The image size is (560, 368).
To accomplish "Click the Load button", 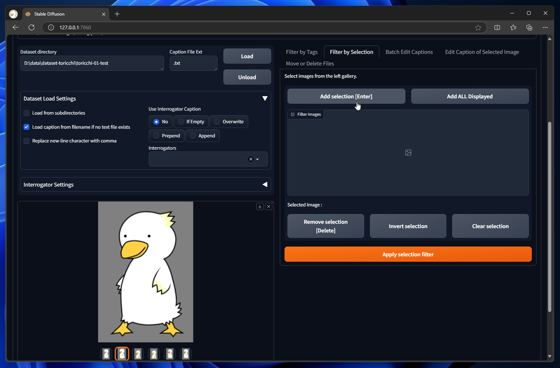I will coord(247,56).
